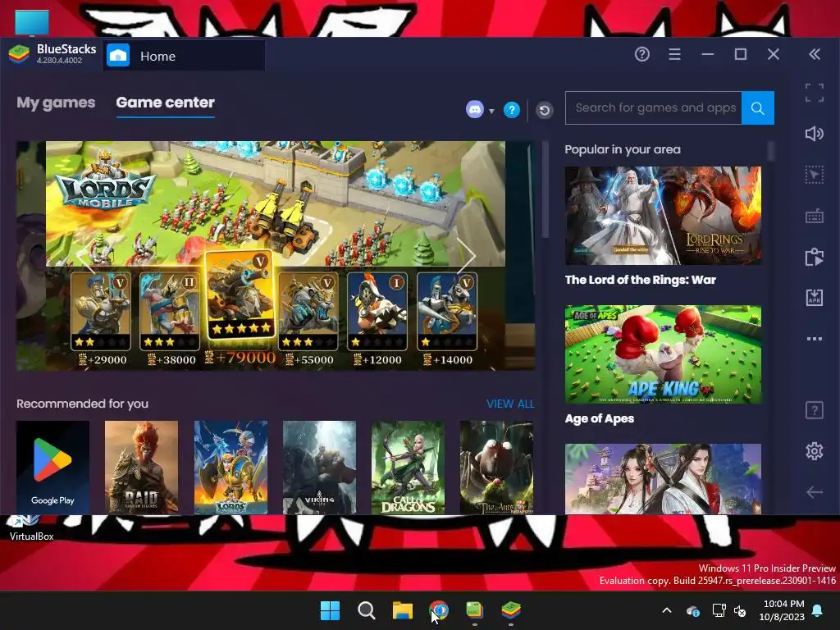Refresh the Game center page
The image size is (840, 630).
coord(545,111)
